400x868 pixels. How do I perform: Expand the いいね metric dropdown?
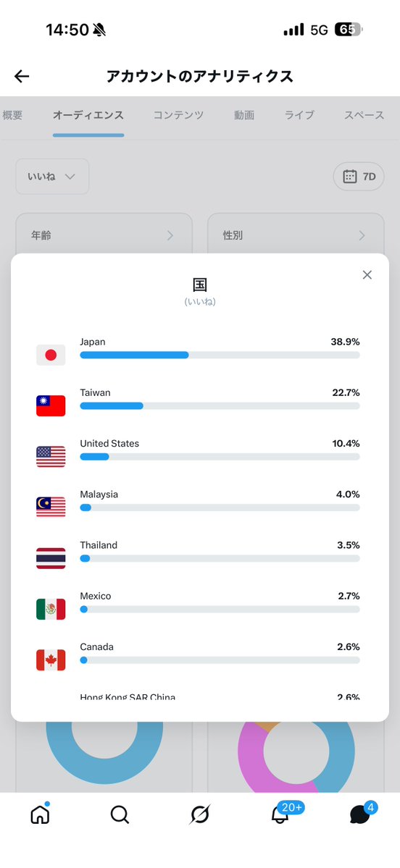(52, 177)
